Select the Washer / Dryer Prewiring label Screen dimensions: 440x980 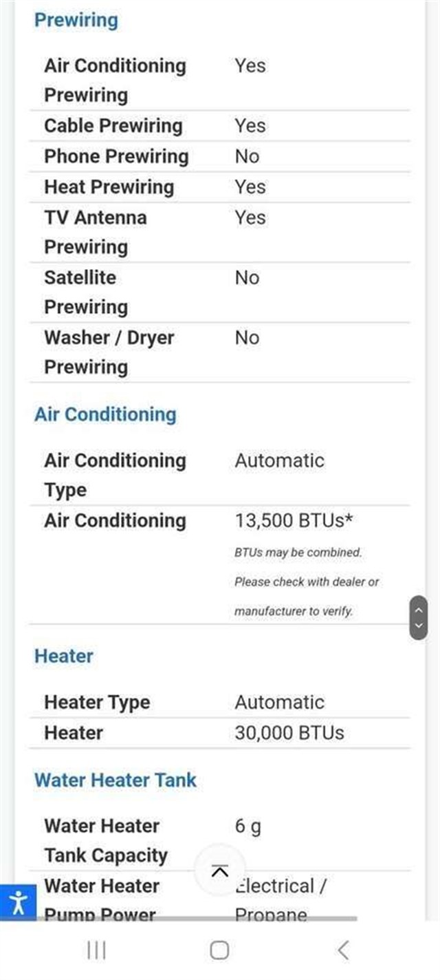pyautogui.click(x=109, y=352)
